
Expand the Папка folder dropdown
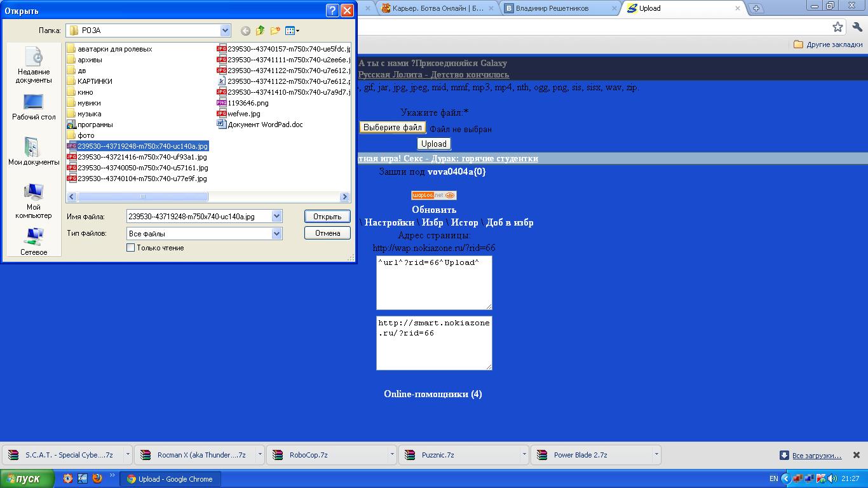pyautogui.click(x=225, y=30)
